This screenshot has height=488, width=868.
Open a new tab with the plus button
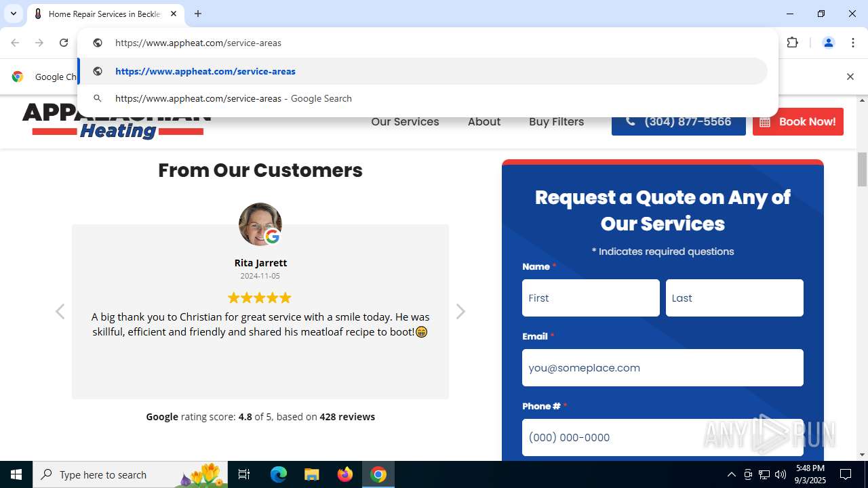pos(198,14)
